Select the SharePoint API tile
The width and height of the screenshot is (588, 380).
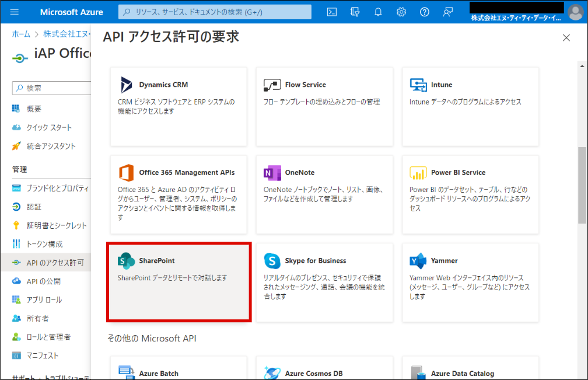point(178,283)
